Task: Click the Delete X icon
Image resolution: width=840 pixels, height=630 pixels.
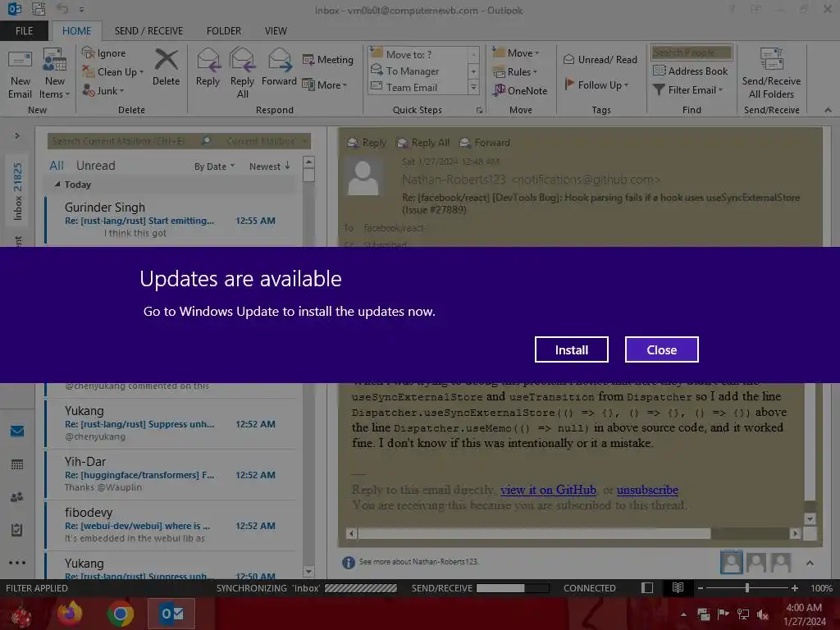Action: tap(166, 59)
